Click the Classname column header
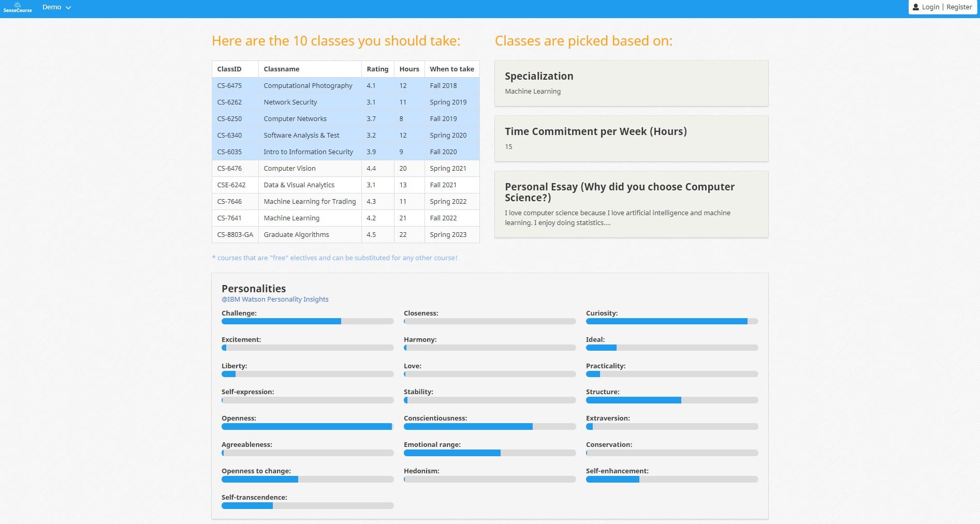Screen dimensions: 980x524 pos(282,69)
